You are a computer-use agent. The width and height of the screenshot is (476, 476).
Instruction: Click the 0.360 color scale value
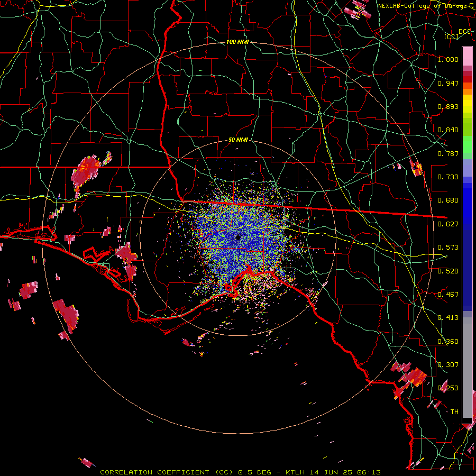(x=448, y=342)
